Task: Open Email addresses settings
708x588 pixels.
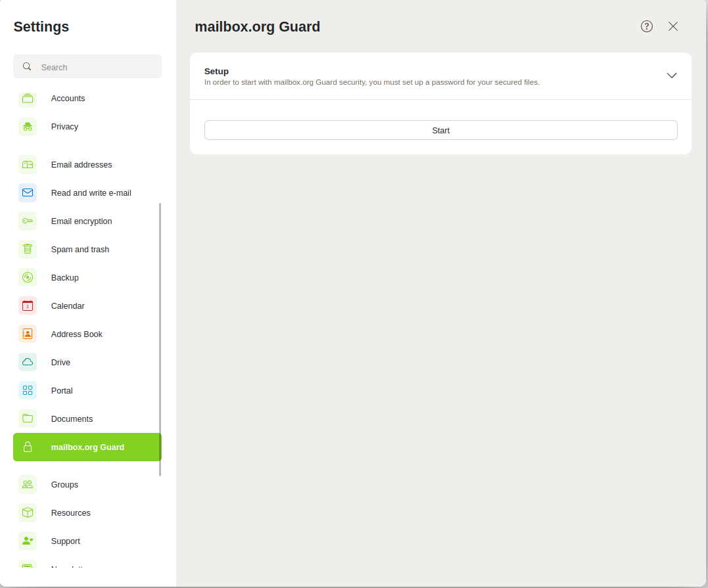Action: pos(87,165)
